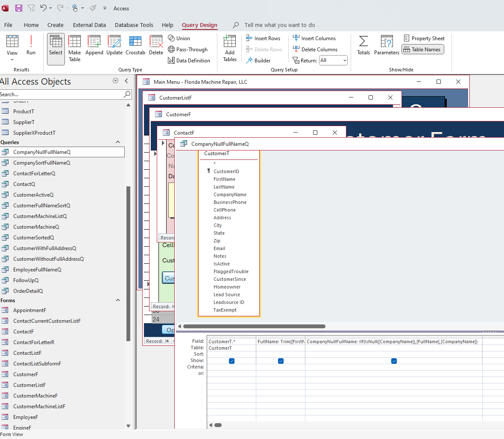Uncheck Show box for CompanyNullFullName column
Viewport: 504px width, 439px height.
tap(394, 361)
